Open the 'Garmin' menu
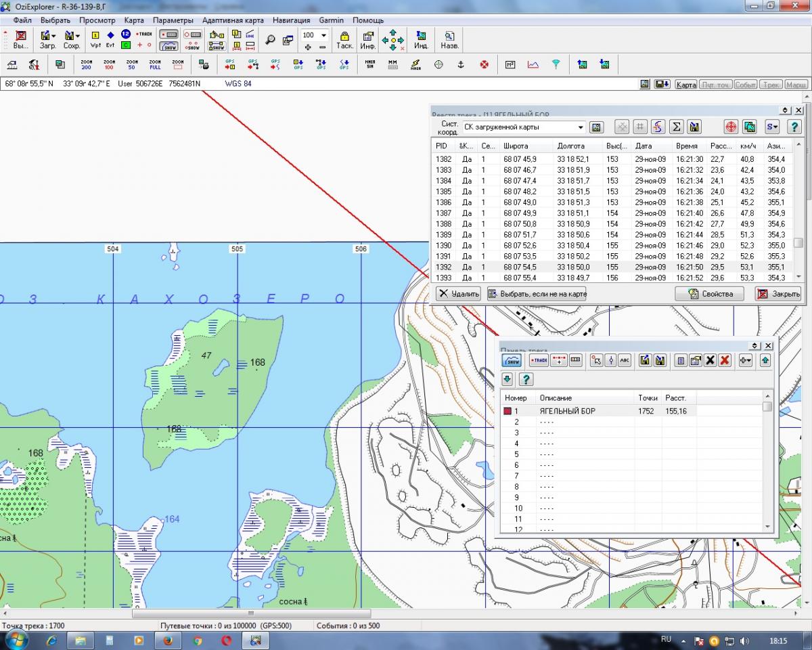812x650 pixels. [x=332, y=20]
